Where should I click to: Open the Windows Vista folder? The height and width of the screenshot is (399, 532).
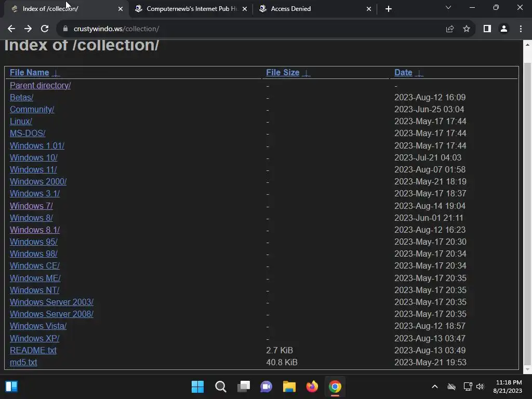point(38,326)
